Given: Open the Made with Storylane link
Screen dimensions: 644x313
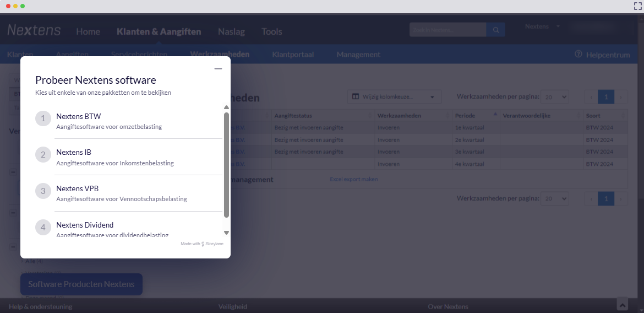Looking at the screenshot, I should pyautogui.click(x=202, y=244).
